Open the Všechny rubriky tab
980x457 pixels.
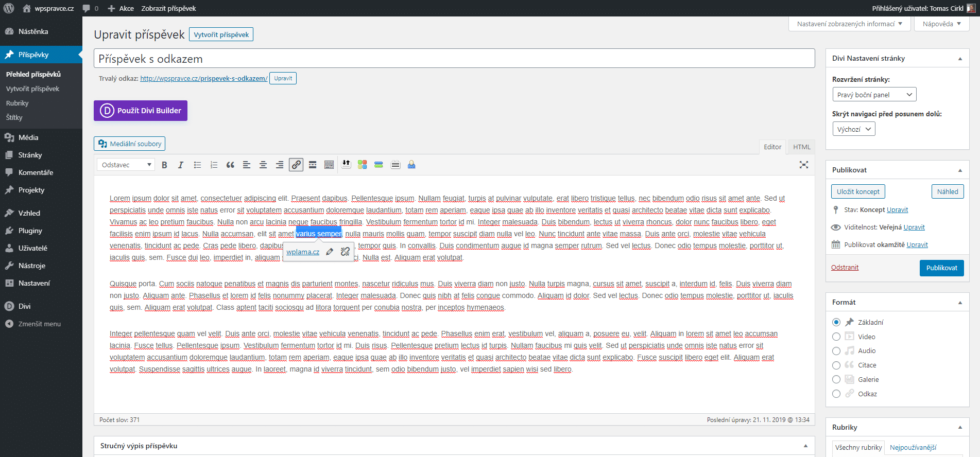tap(858, 448)
